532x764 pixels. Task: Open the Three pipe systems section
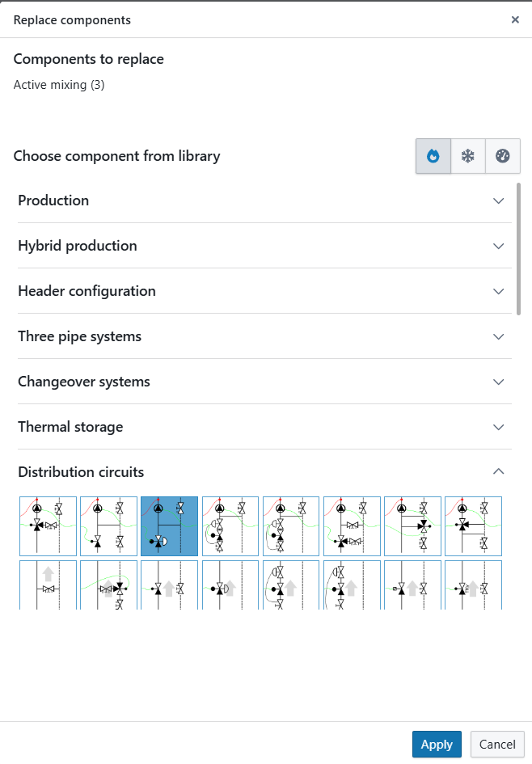click(499, 336)
